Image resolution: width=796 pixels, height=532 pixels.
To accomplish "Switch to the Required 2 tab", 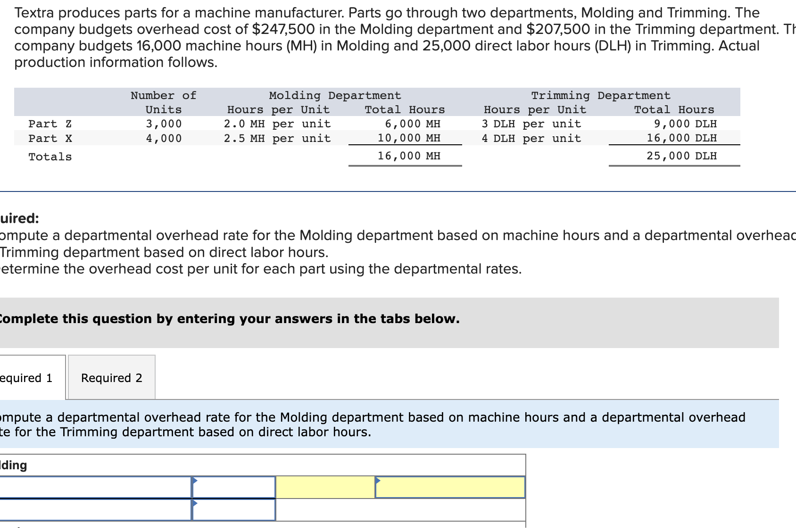I will coord(111,377).
